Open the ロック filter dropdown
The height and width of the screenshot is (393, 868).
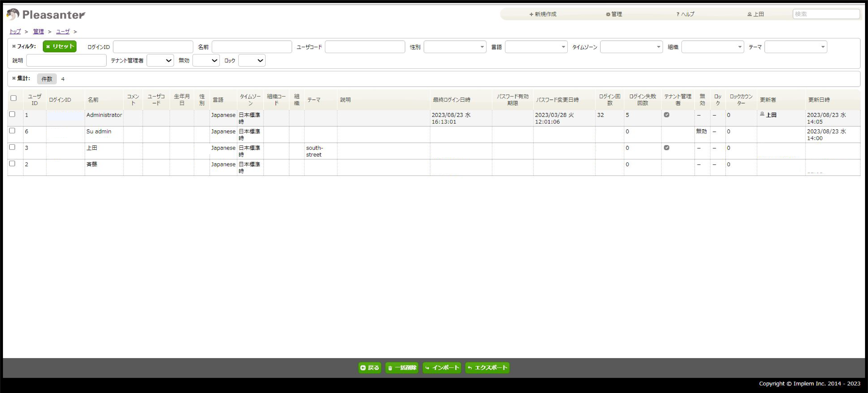252,60
